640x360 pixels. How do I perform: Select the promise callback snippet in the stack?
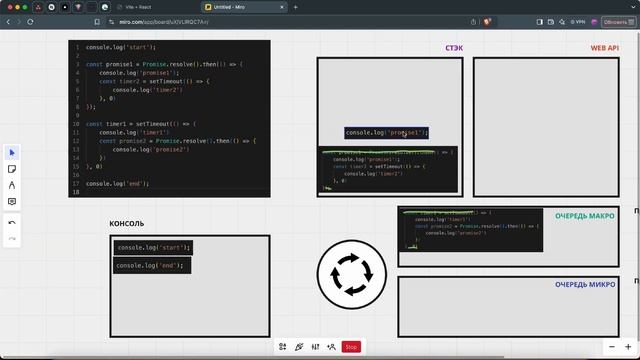pyautogui.click(x=388, y=169)
